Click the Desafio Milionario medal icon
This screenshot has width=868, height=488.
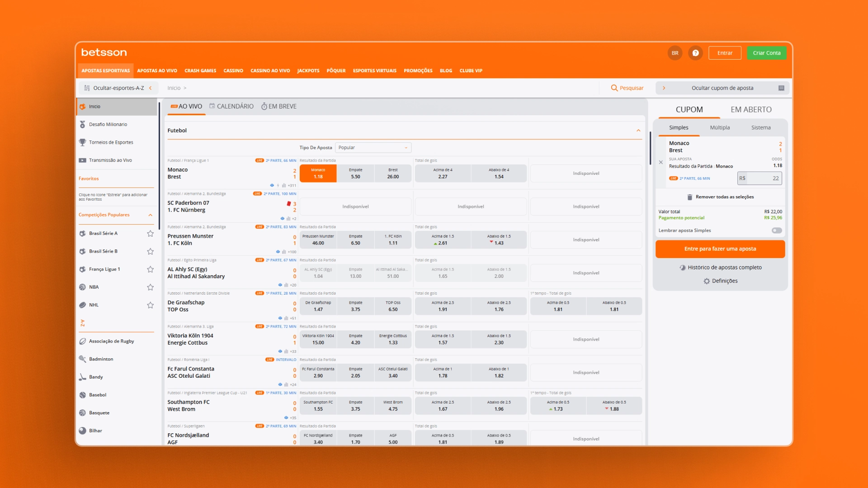[82, 124]
